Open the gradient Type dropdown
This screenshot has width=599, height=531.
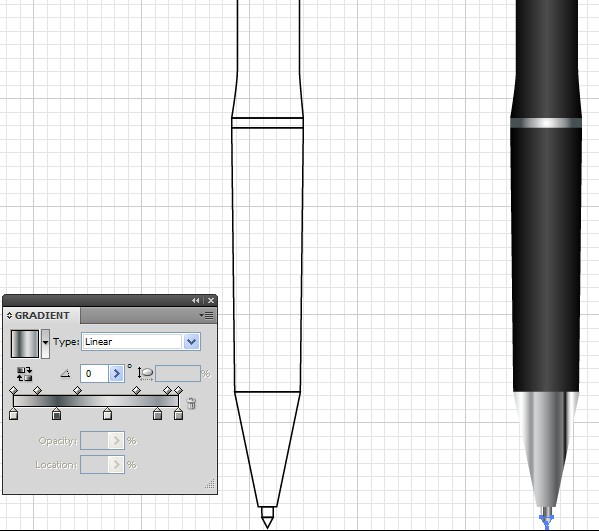click(x=191, y=342)
